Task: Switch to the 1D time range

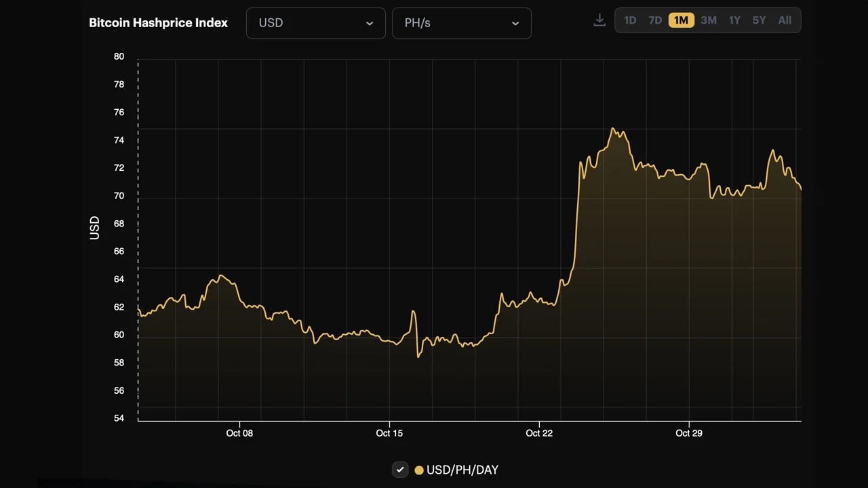Action: point(630,20)
